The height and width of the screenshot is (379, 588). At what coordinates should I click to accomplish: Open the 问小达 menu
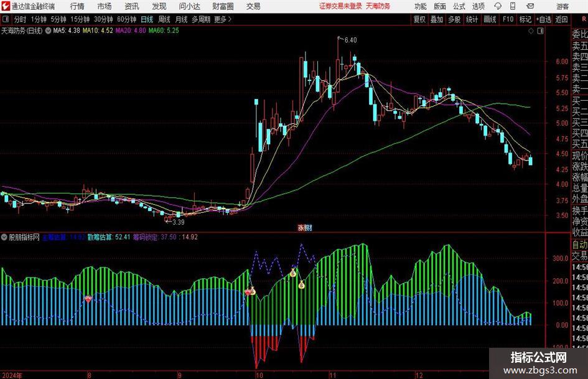click(x=189, y=6)
